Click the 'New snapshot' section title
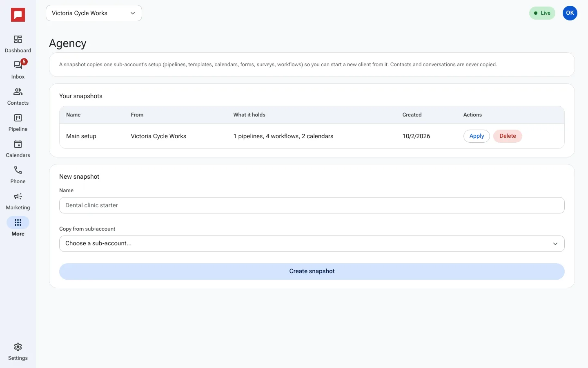This screenshot has width=588, height=368. click(x=79, y=177)
